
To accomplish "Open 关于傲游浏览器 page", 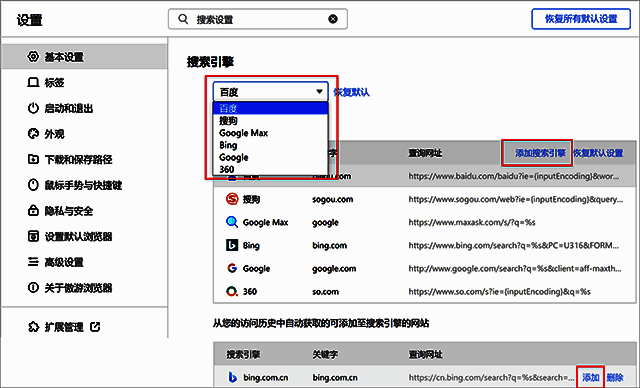I will tap(78, 288).
